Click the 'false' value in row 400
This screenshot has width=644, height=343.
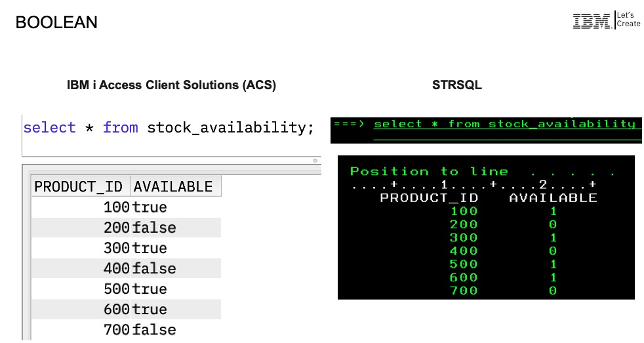pyautogui.click(x=154, y=269)
